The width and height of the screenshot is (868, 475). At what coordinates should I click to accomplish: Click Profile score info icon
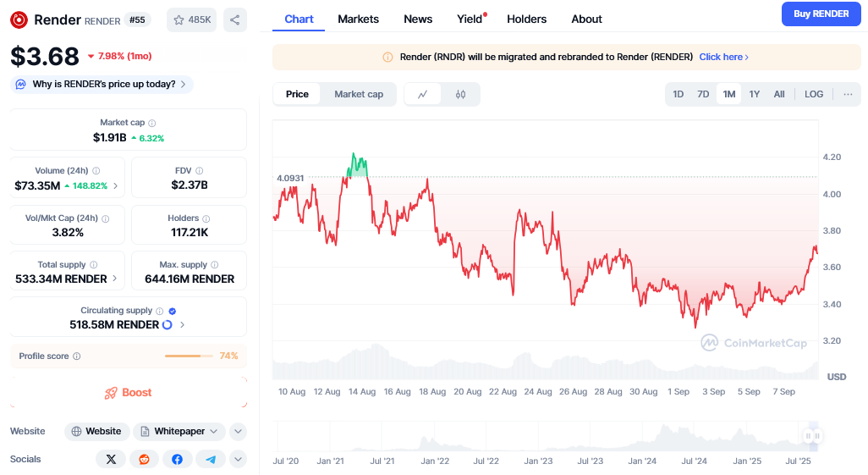(77, 356)
